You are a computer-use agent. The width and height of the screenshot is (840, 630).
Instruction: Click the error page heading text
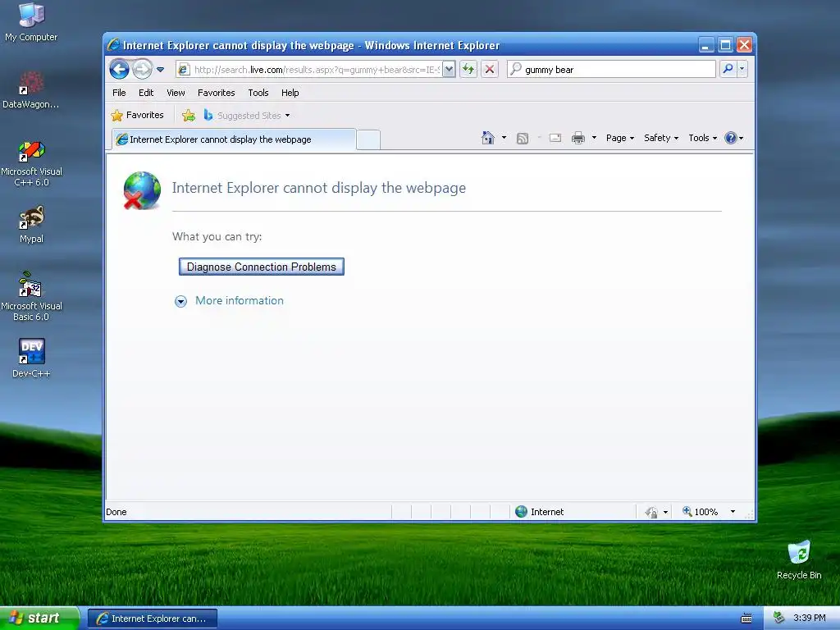point(319,188)
